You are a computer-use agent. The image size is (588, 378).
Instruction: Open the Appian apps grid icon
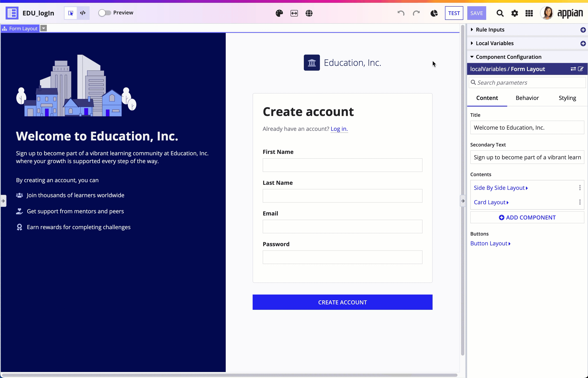[x=529, y=13]
